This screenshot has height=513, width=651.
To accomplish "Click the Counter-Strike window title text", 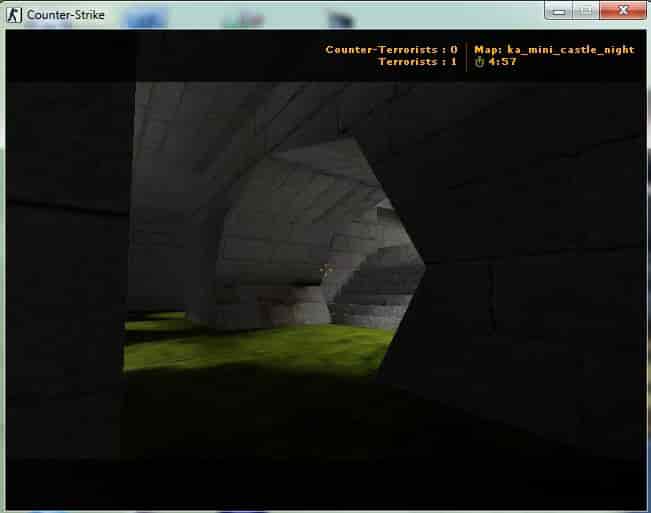I will click(x=66, y=15).
